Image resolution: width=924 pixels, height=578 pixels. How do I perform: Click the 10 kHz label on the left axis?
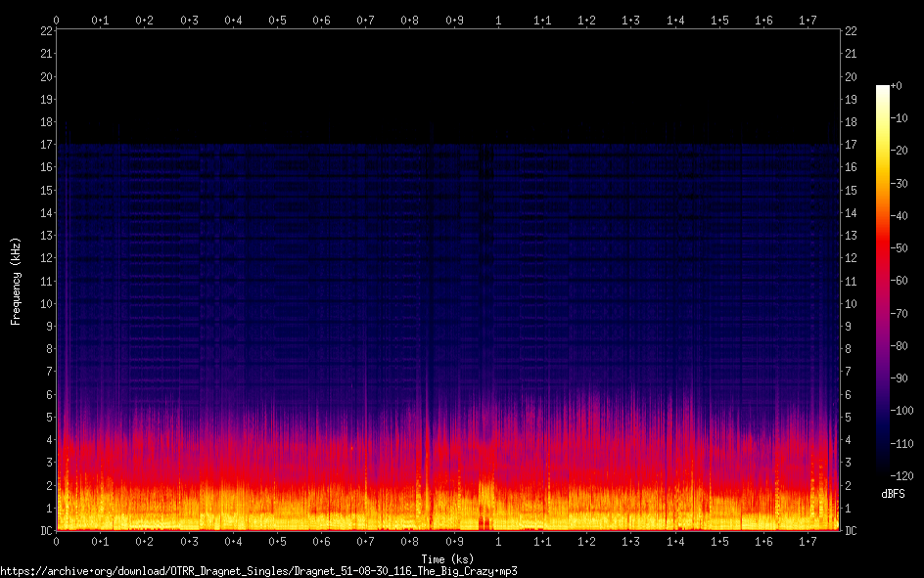(45, 304)
